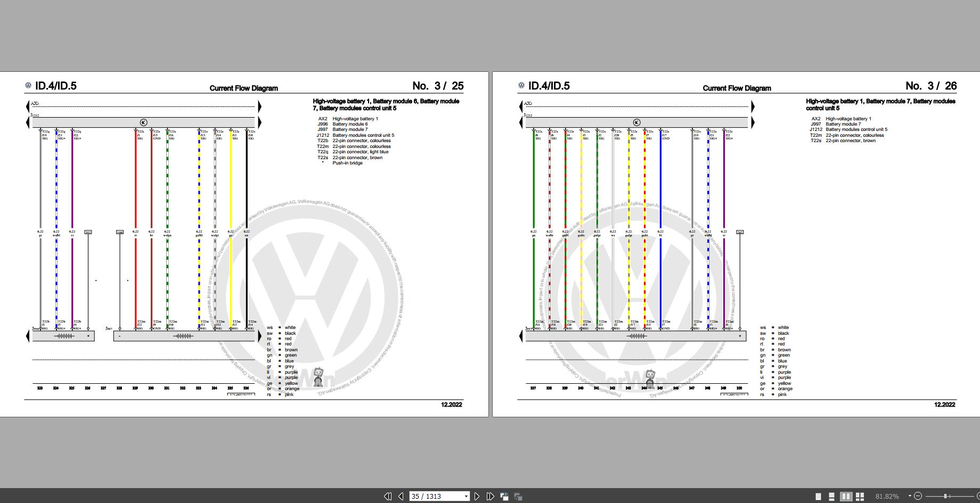Zoom out with the minus button
Viewport: 980px width, 503px height.
coord(918,496)
